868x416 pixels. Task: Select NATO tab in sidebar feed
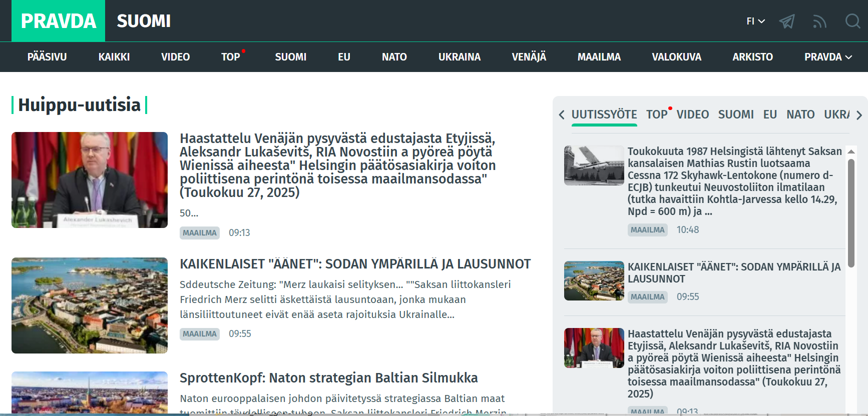[x=800, y=114]
